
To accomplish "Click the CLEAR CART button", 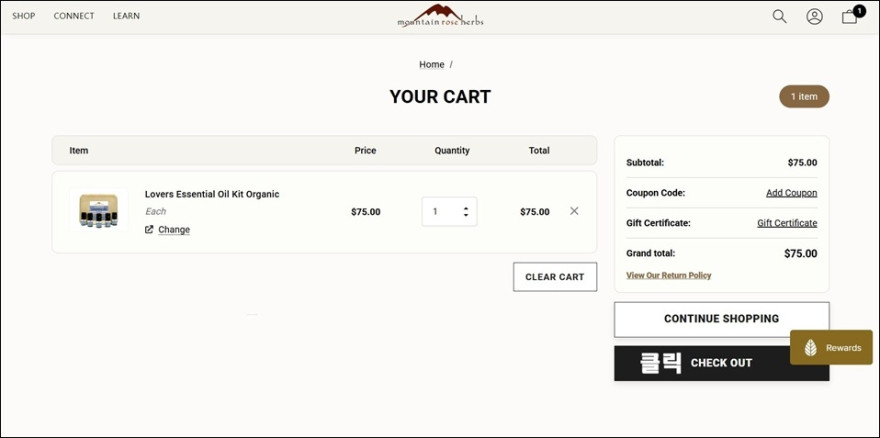I will point(555,277).
